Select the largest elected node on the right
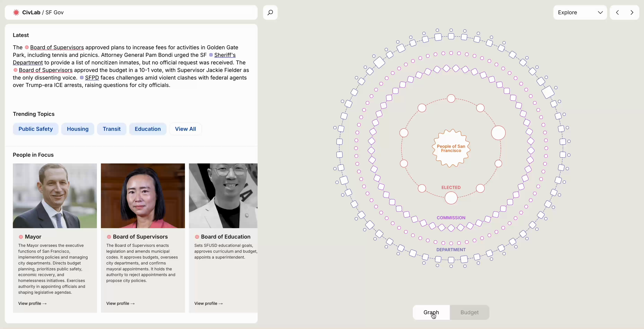This screenshot has width=644, height=329. click(x=498, y=133)
